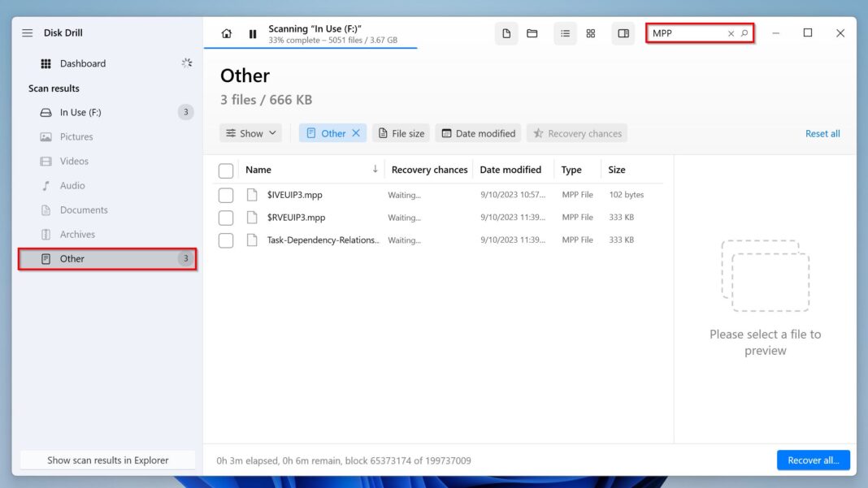Return to the home screen using the house icon
Screen dimensions: 868x488
[226, 33]
